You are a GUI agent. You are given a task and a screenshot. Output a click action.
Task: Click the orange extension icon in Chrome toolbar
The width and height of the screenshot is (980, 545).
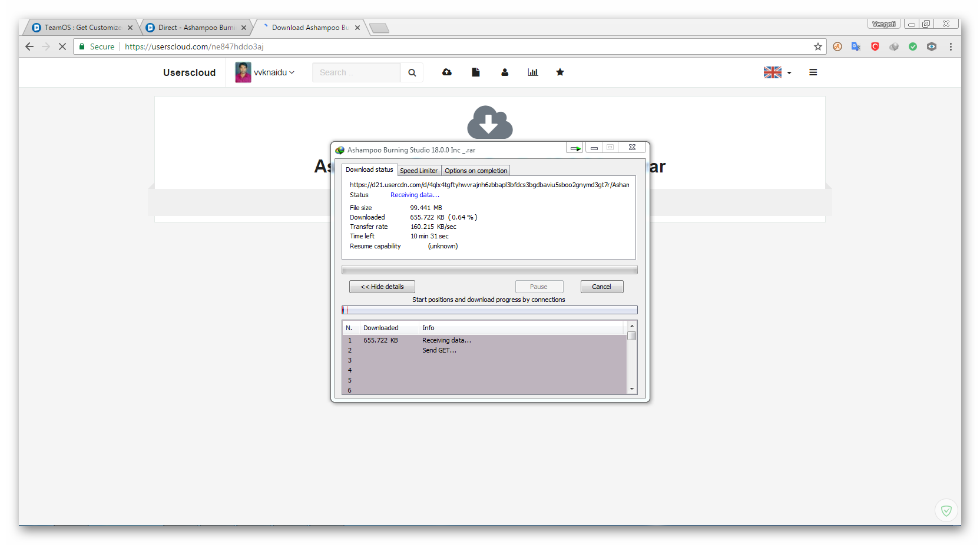[x=837, y=46]
